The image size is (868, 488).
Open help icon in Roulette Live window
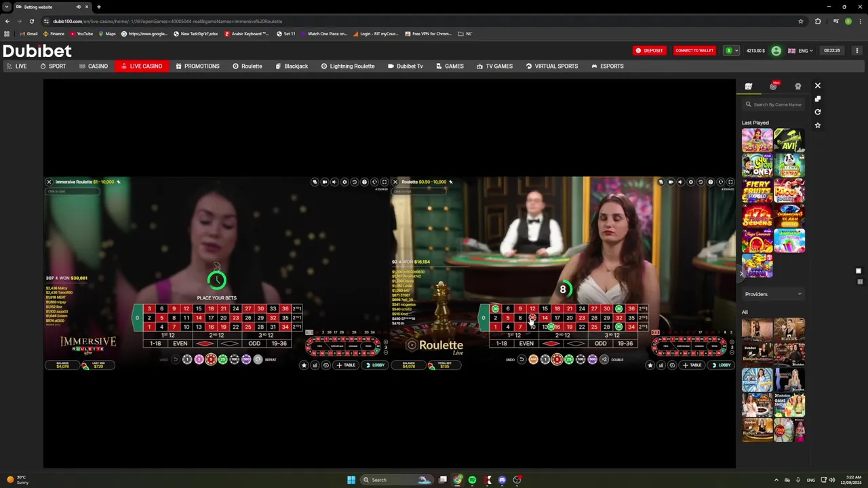point(711,182)
